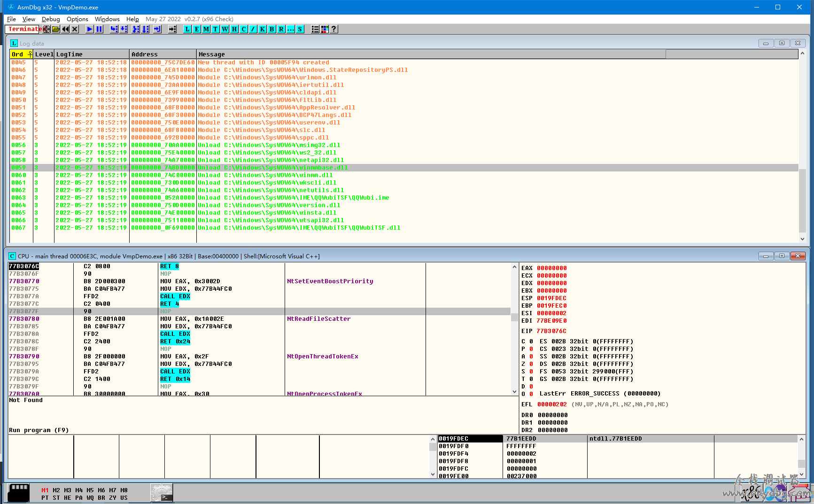The width and height of the screenshot is (814, 504).
Task: Open the command console gear icon
Action: (162, 493)
